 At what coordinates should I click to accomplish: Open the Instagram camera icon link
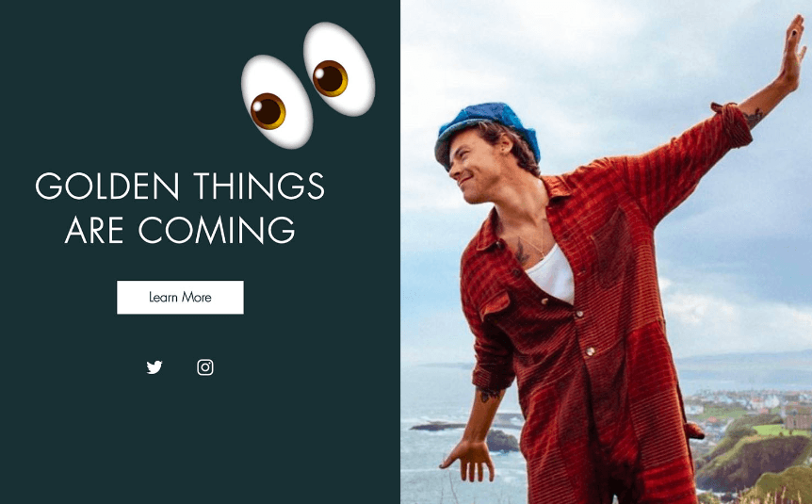205,367
